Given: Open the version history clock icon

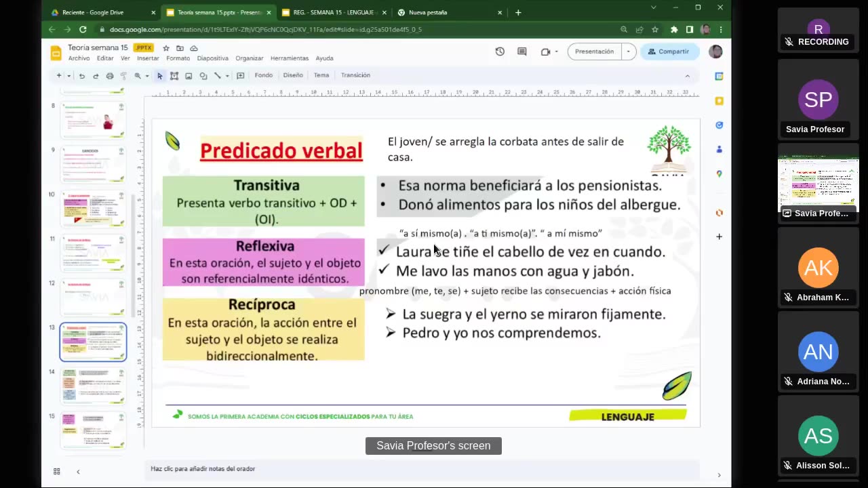Looking at the screenshot, I should [500, 52].
